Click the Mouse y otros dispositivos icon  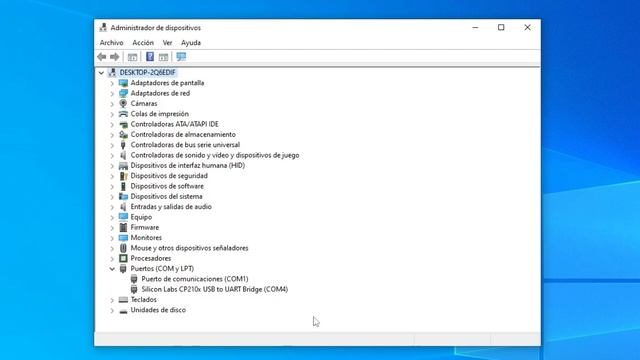point(123,248)
